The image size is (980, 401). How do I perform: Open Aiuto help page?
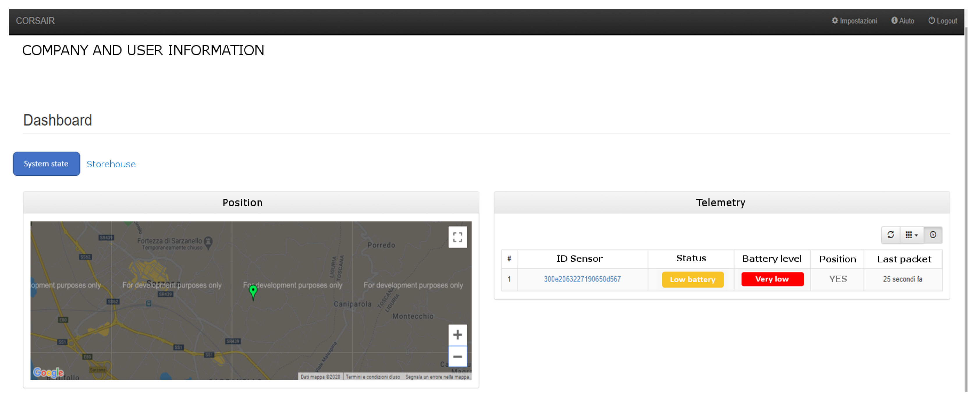pos(902,21)
